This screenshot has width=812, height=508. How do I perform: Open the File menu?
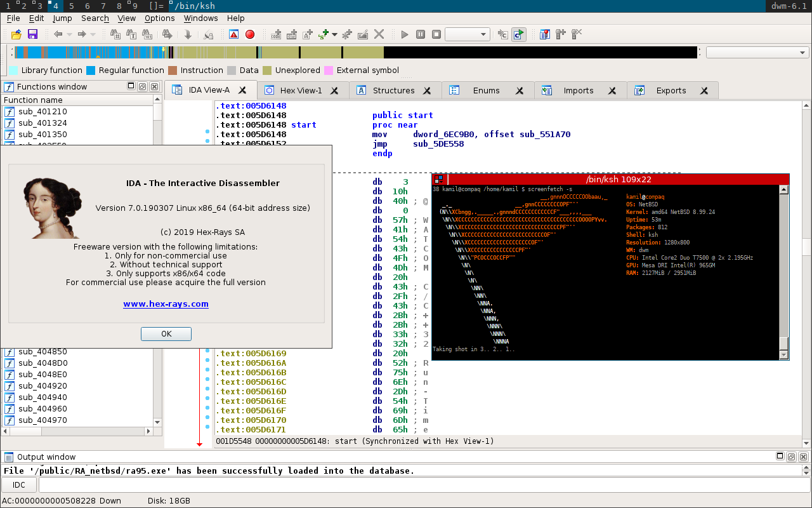coord(13,18)
